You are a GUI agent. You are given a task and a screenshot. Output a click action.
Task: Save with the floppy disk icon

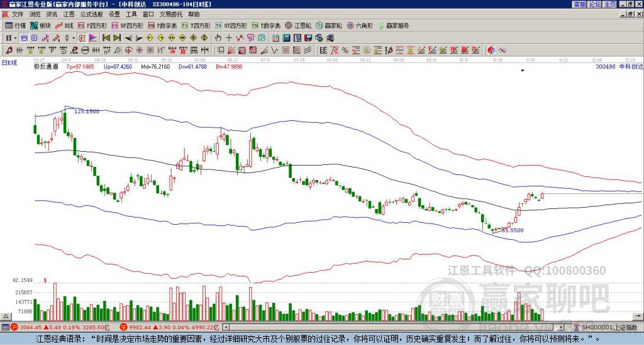pos(308,38)
